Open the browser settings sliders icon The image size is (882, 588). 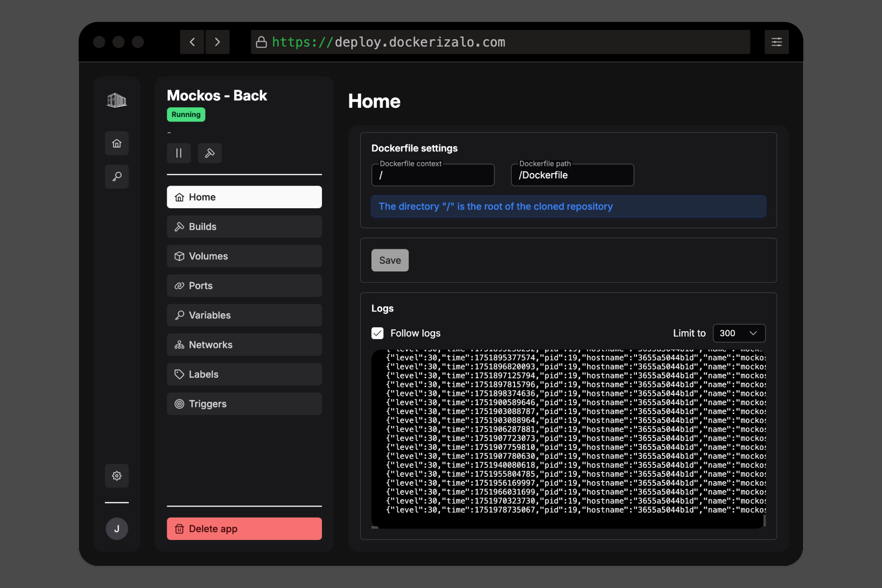click(x=777, y=42)
